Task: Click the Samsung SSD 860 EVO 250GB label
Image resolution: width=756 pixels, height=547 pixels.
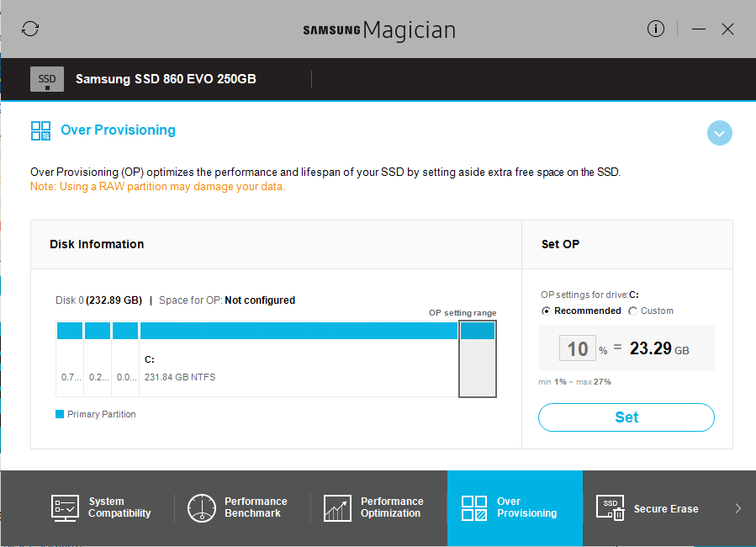Action: point(166,79)
